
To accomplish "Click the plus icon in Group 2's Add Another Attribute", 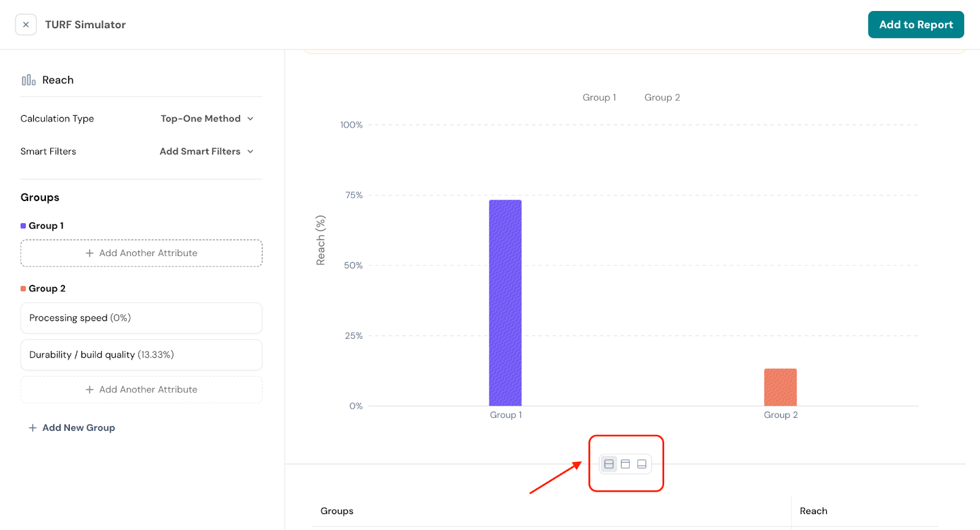I will pos(89,390).
